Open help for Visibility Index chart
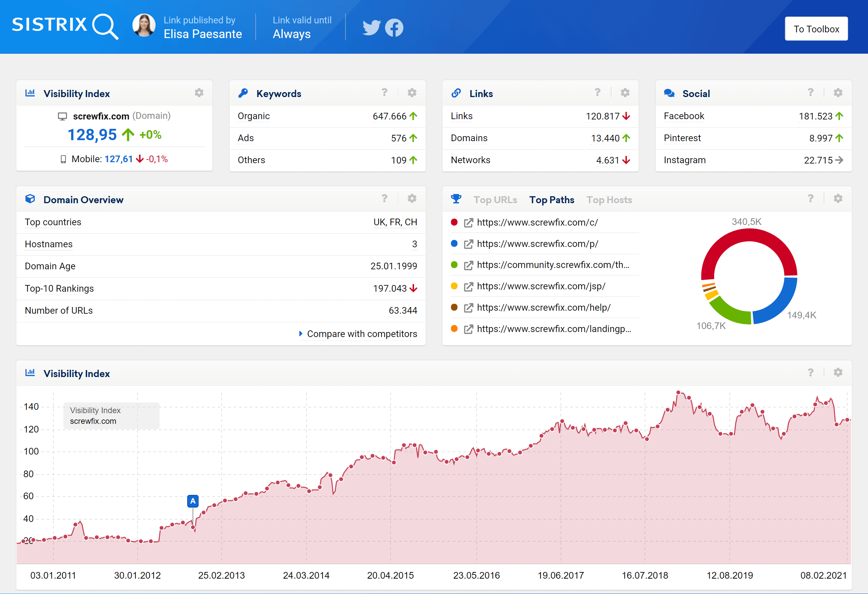The height and width of the screenshot is (594, 868). [811, 372]
